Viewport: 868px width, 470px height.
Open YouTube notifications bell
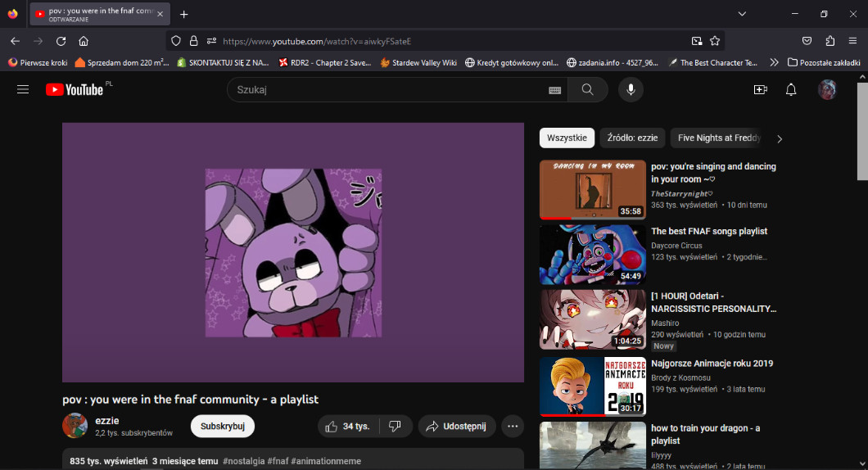coord(791,90)
